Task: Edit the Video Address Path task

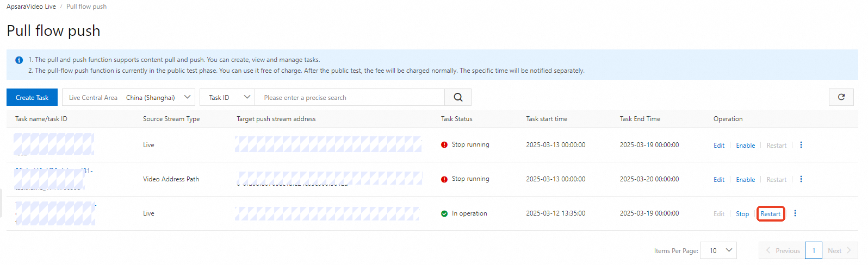Action: [x=719, y=180]
